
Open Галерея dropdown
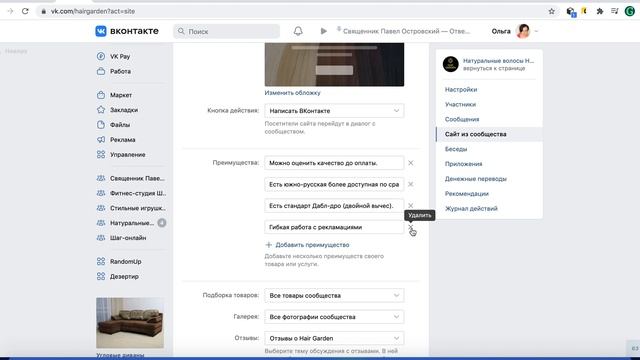click(334, 317)
